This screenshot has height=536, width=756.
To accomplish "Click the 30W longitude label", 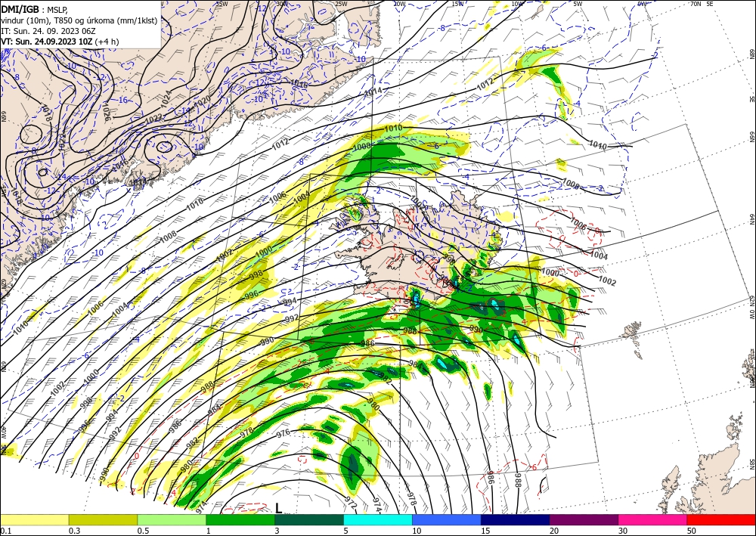I will (283, 4).
